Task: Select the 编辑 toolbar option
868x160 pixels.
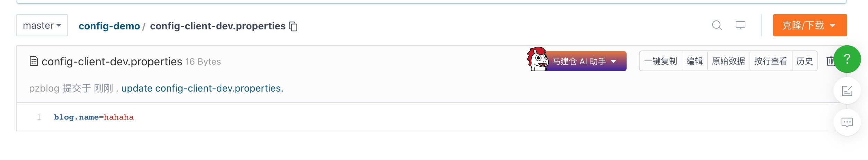Action: click(694, 61)
